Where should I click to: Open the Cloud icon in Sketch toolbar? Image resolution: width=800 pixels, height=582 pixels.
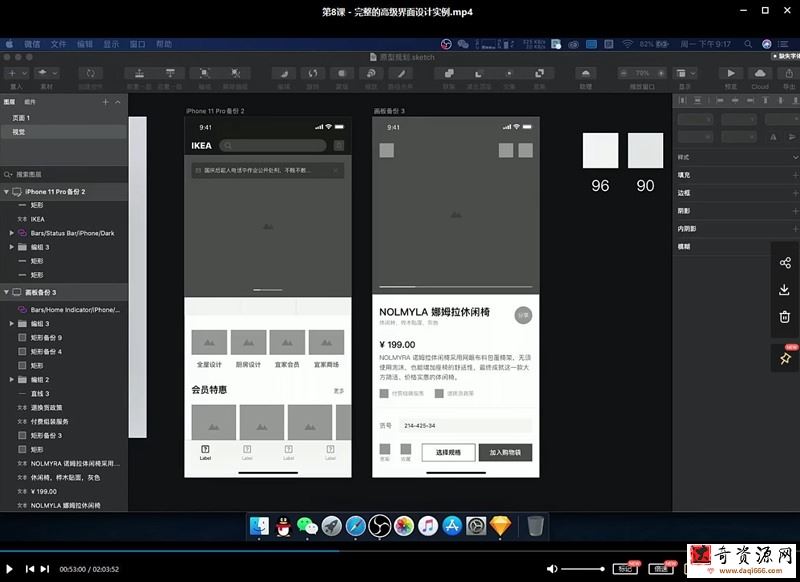click(x=760, y=73)
